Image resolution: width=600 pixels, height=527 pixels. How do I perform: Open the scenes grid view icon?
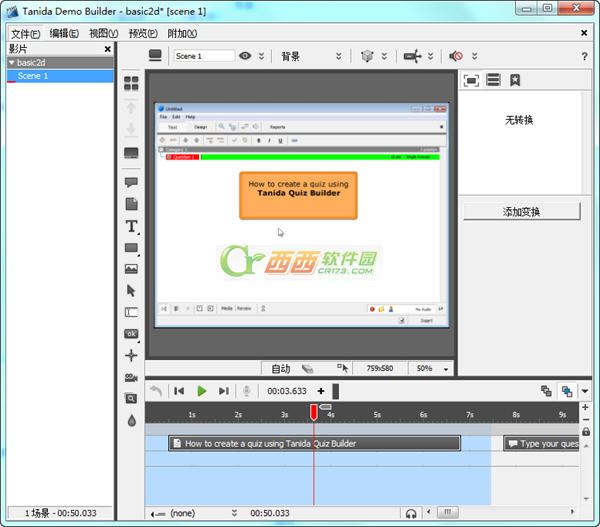131,83
